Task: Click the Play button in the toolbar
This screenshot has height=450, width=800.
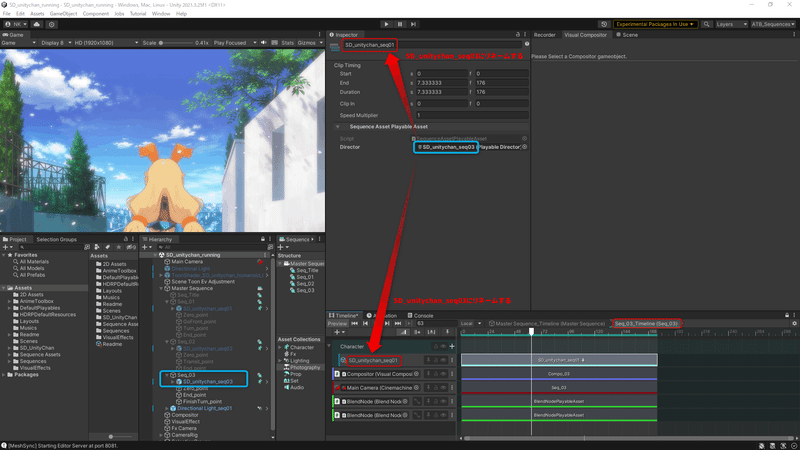Action: [386, 24]
